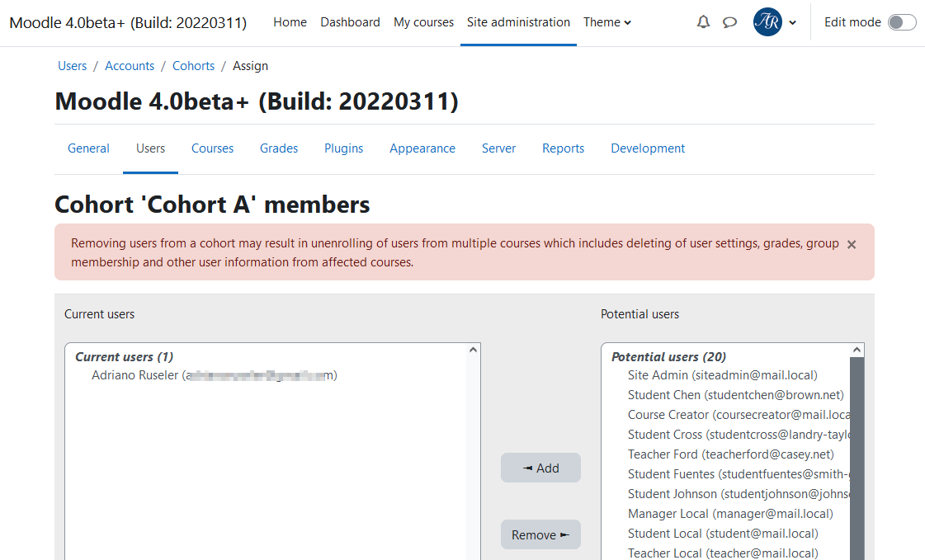This screenshot has width=925, height=560.
Task: Select Site administration in top navigation
Action: pos(518,22)
